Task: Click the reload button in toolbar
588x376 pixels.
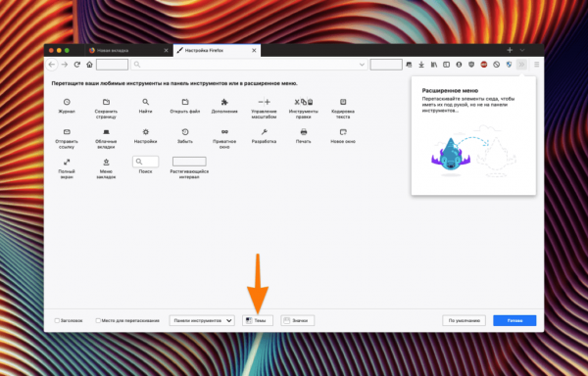Action: (x=76, y=65)
